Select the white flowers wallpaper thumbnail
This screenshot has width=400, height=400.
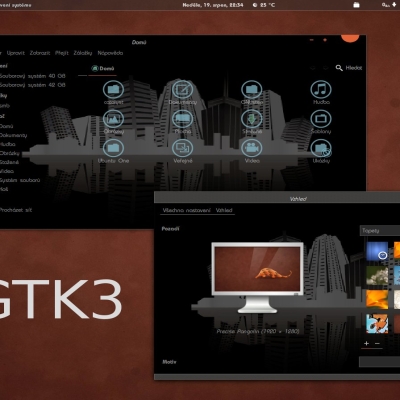click(x=377, y=275)
